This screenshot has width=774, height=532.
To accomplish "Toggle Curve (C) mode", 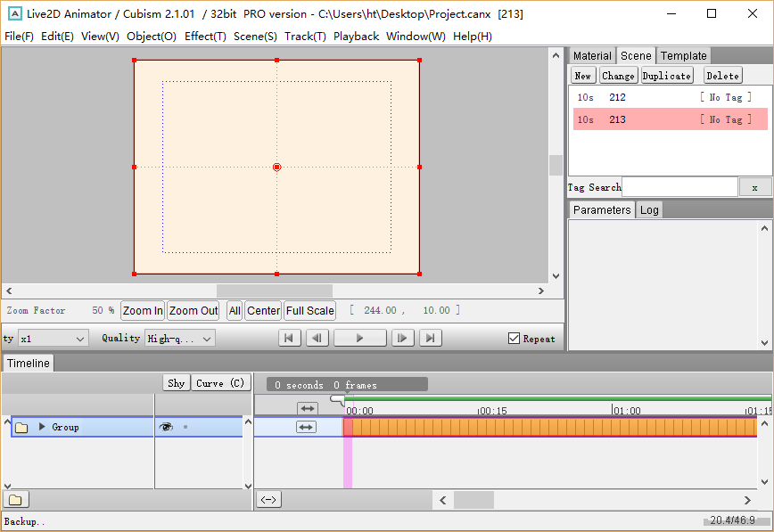I will [220, 383].
